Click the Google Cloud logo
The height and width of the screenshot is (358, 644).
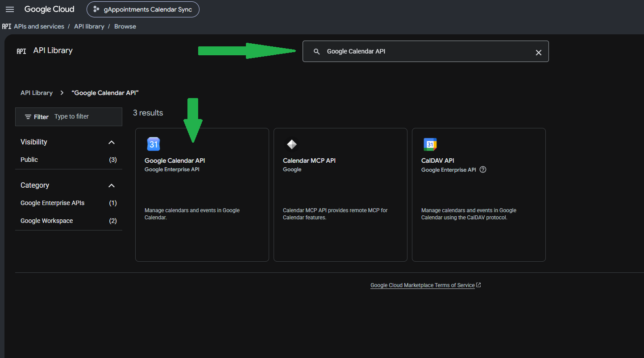49,9
